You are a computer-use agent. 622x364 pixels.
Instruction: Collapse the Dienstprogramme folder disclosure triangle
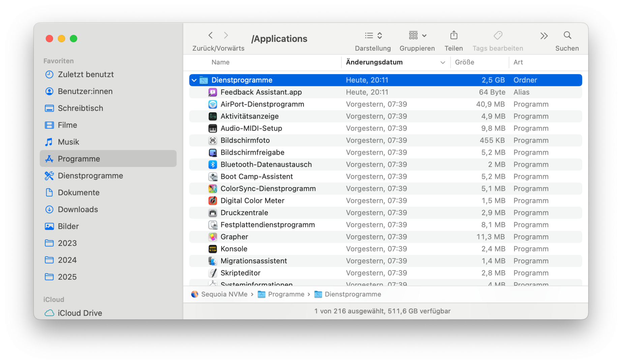click(194, 80)
